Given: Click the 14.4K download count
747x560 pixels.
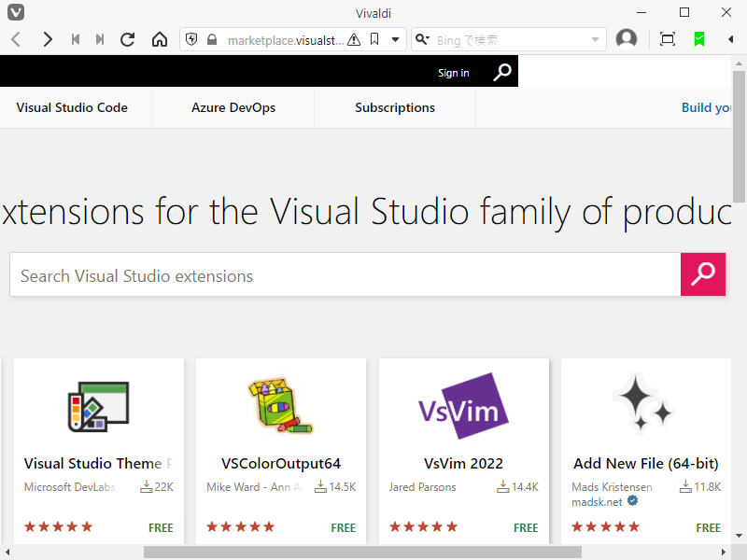Looking at the screenshot, I should click(518, 486).
